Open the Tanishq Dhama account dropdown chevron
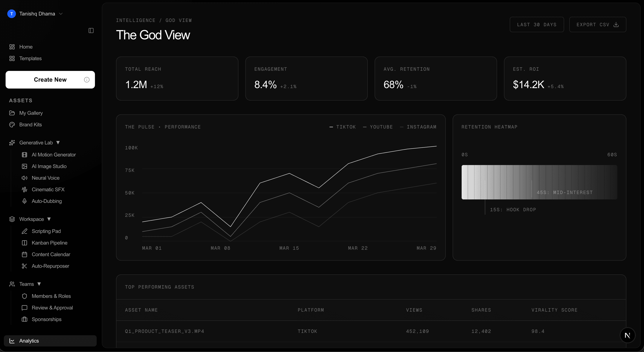The height and width of the screenshot is (352, 644). (x=61, y=14)
